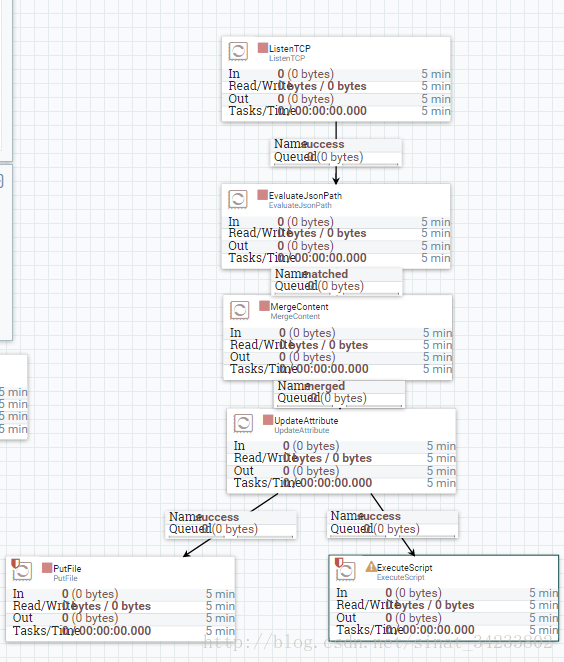This screenshot has height=662, width=564.
Task: Select the success connection leading to ExecuteScript
Action: [x=392, y=523]
